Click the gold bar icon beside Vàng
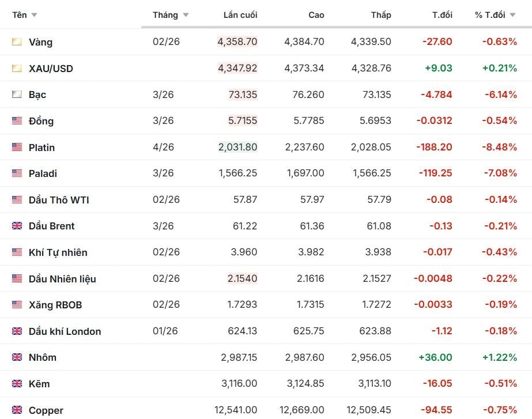Screen dimensions: 532x419 click(17, 42)
